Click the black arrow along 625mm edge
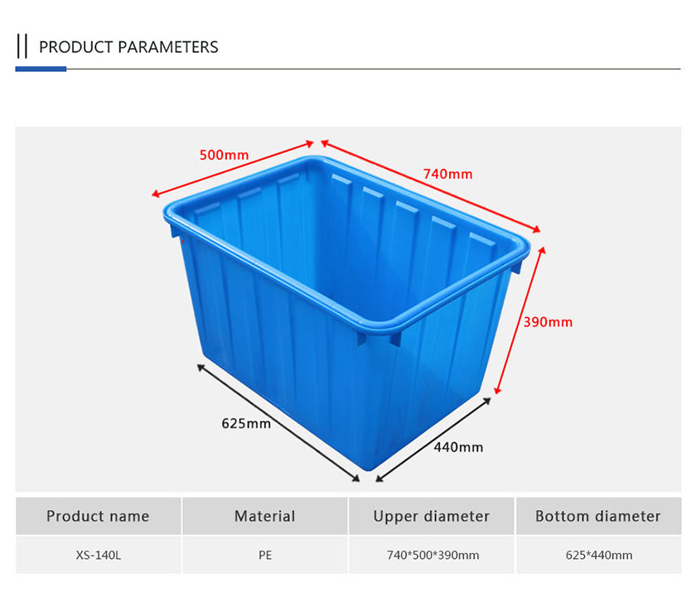Viewport: 696px width, 616px height. pos(278,422)
